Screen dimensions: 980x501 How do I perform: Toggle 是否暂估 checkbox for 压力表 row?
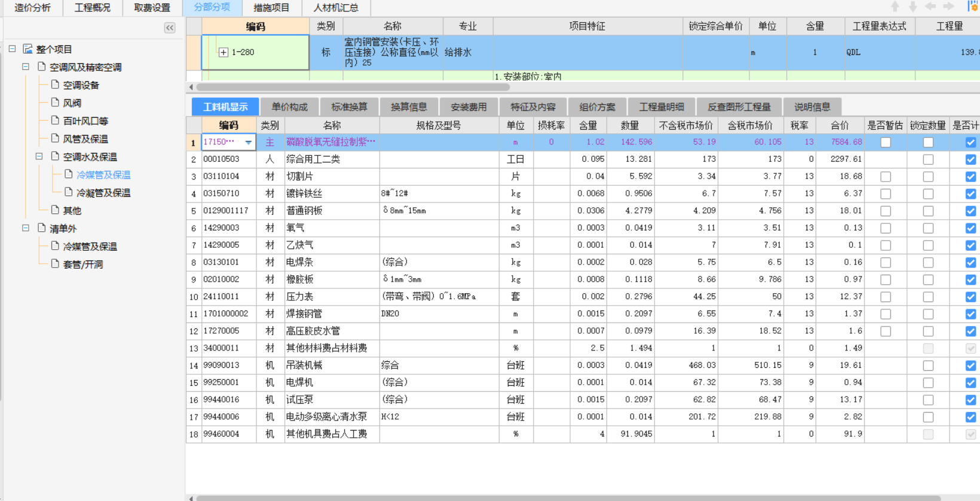tap(886, 297)
